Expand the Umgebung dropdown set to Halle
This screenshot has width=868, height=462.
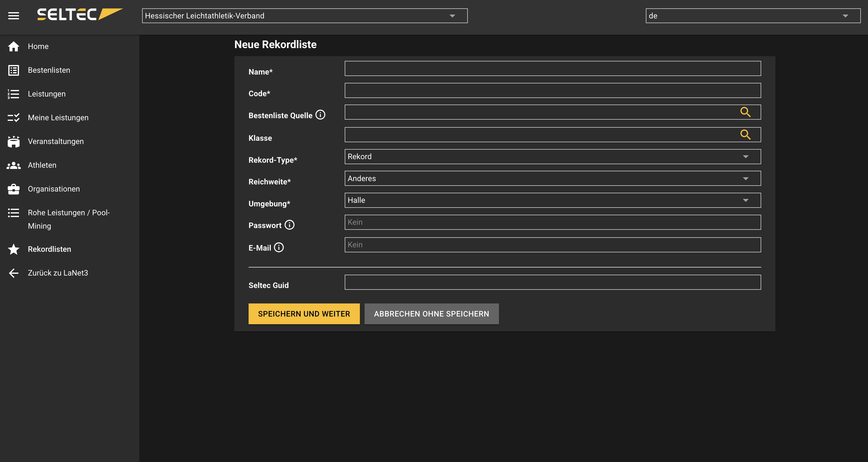[553, 200]
